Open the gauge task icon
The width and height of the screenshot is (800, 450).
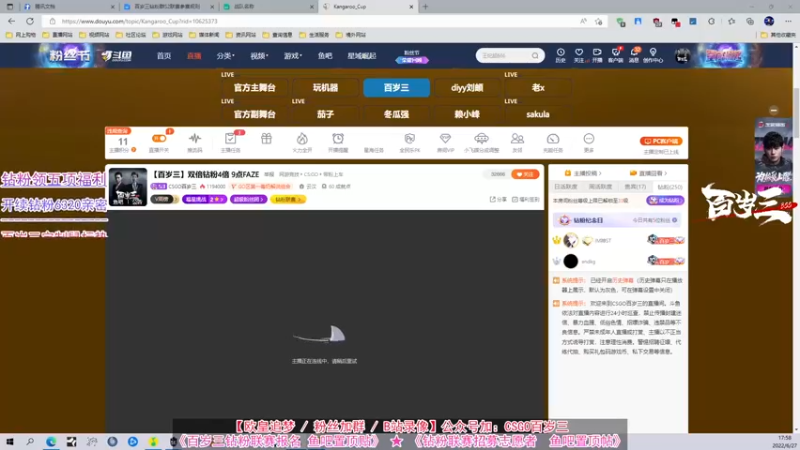tap(553, 138)
